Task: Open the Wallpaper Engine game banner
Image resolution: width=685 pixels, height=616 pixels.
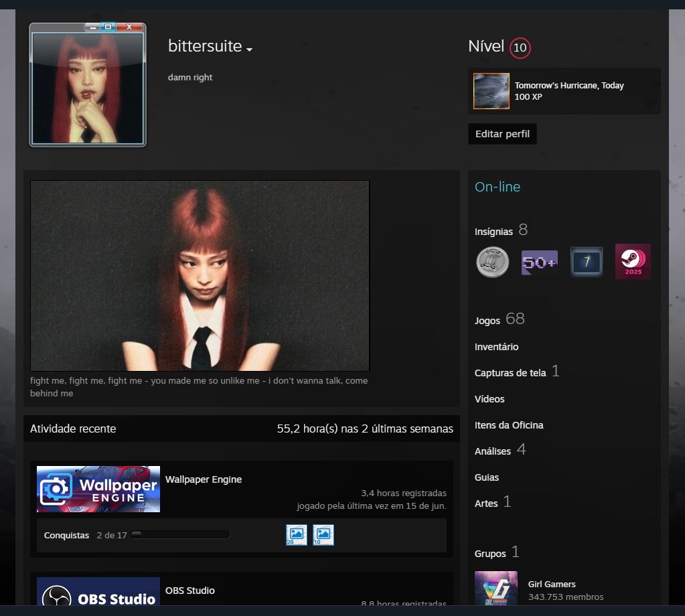Action: pos(98,489)
